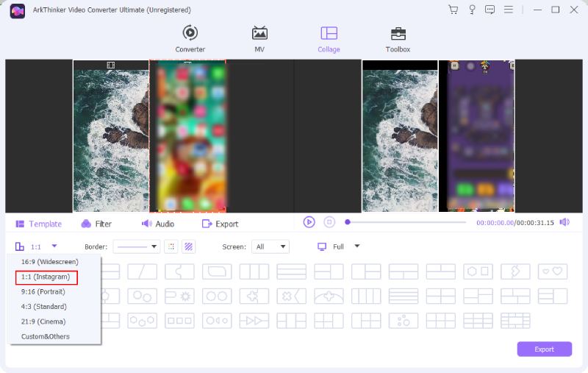Screen dimensions: 588x373
Task: Click the playback progress slider handle
Action: coord(348,222)
